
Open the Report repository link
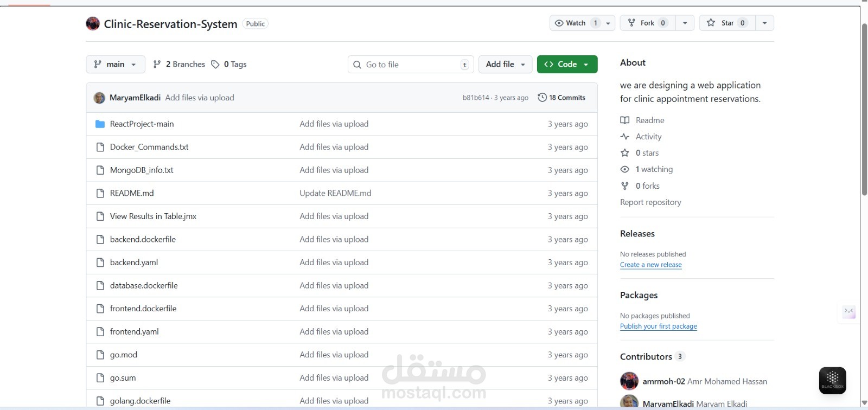pos(650,202)
